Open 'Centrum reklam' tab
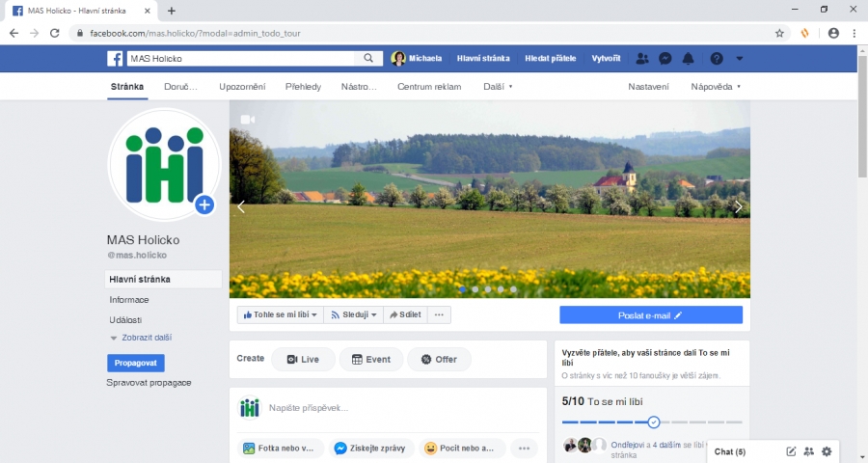 click(x=429, y=87)
